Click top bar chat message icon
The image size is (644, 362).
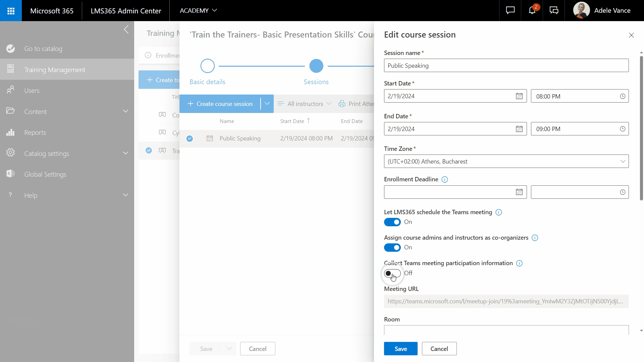pyautogui.click(x=510, y=10)
